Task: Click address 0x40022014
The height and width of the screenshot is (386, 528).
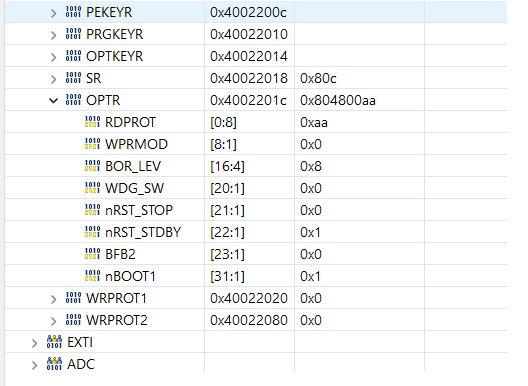Action: point(249,56)
